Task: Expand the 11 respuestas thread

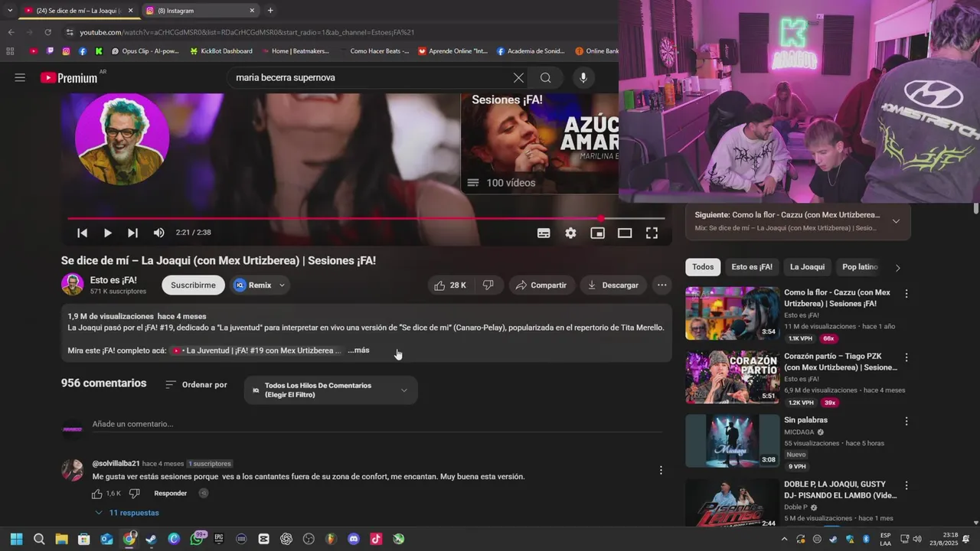Action: point(127,513)
